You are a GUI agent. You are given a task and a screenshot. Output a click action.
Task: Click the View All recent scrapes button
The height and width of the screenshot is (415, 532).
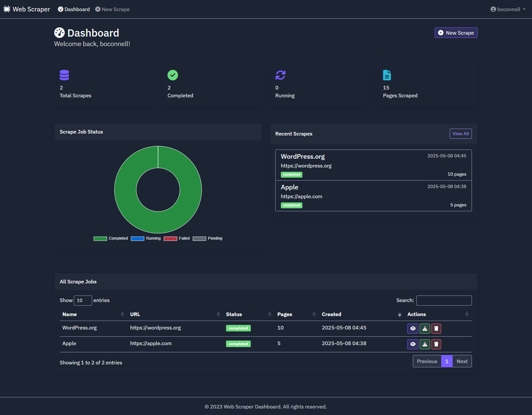point(460,134)
